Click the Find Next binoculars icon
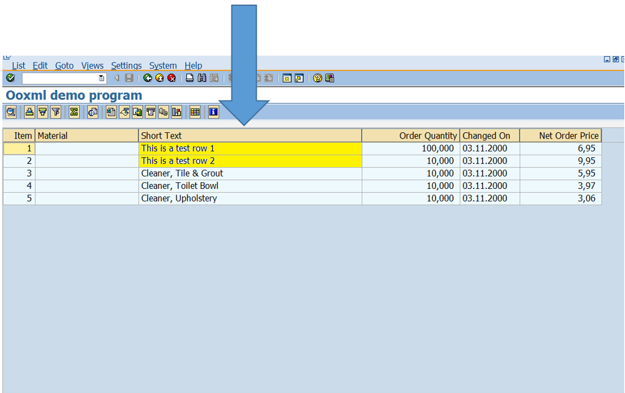 pyautogui.click(x=214, y=78)
